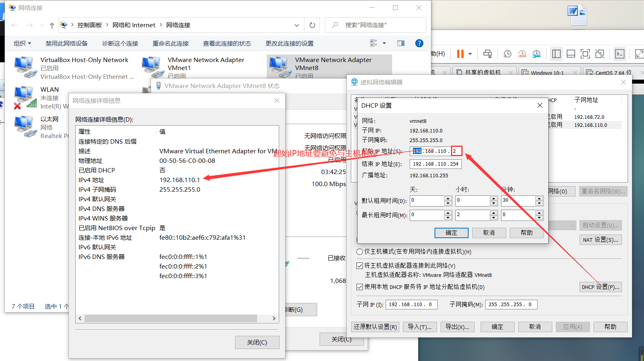Pause the virtual machine in VMware

[x=460, y=54]
